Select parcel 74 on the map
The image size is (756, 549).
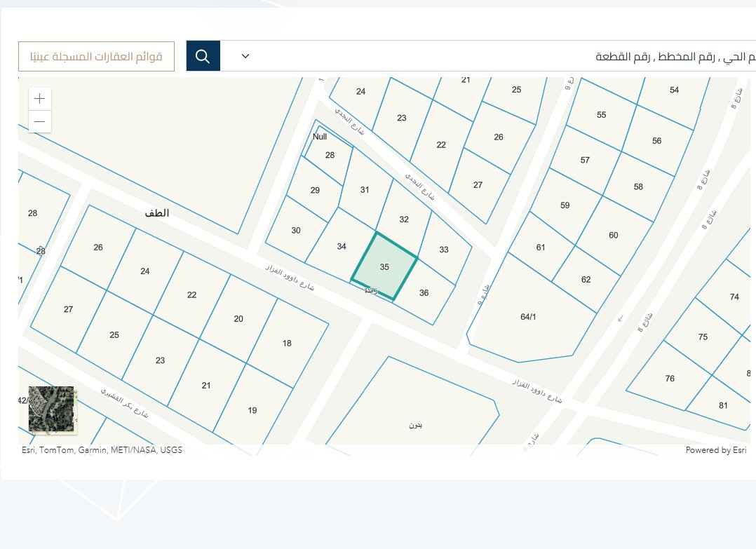(734, 297)
